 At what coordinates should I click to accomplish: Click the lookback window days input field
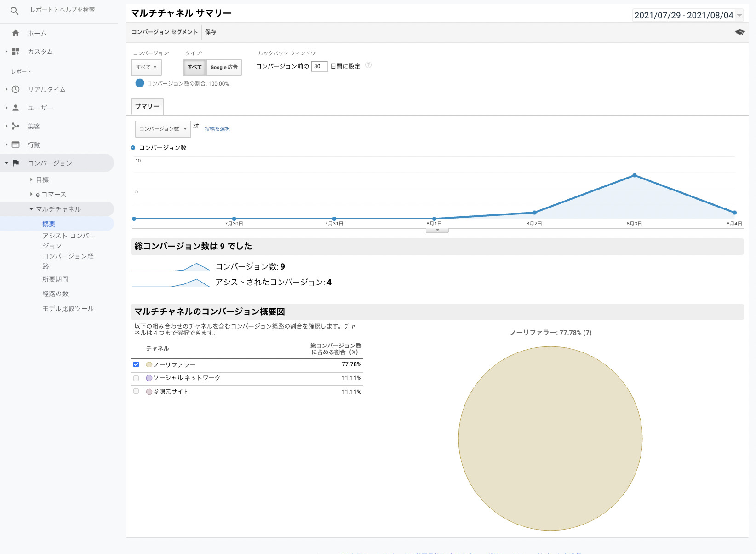pyautogui.click(x=319, y=66)
